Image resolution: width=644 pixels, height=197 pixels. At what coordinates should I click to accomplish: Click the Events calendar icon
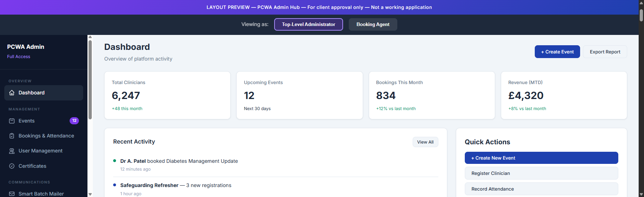click(12, 121)
